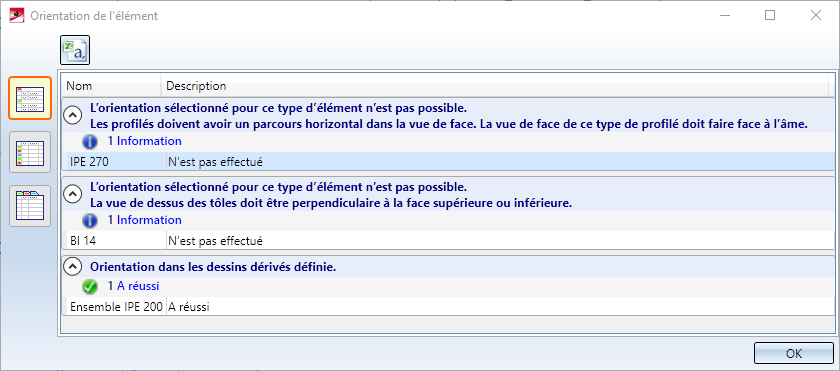Click the blue info icon above Bl 14
The width and height of the screenshot is (840, 371).
click(90, 220)
